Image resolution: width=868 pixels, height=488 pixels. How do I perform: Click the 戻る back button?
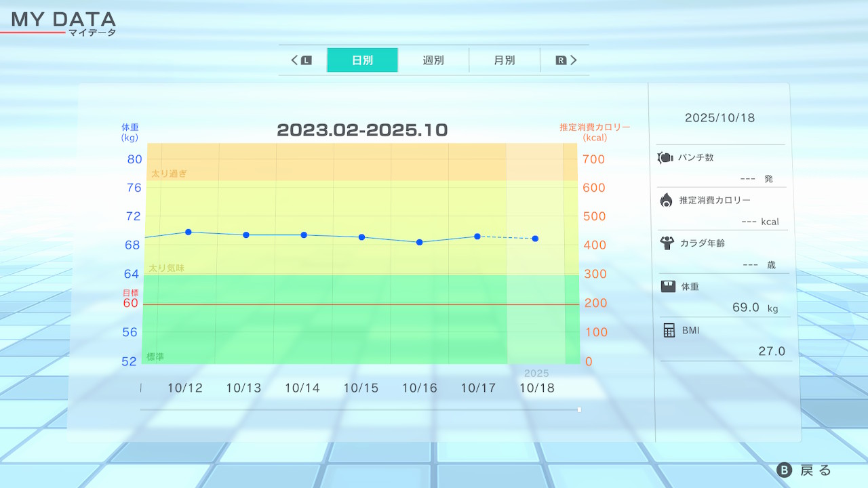(804, 470)
